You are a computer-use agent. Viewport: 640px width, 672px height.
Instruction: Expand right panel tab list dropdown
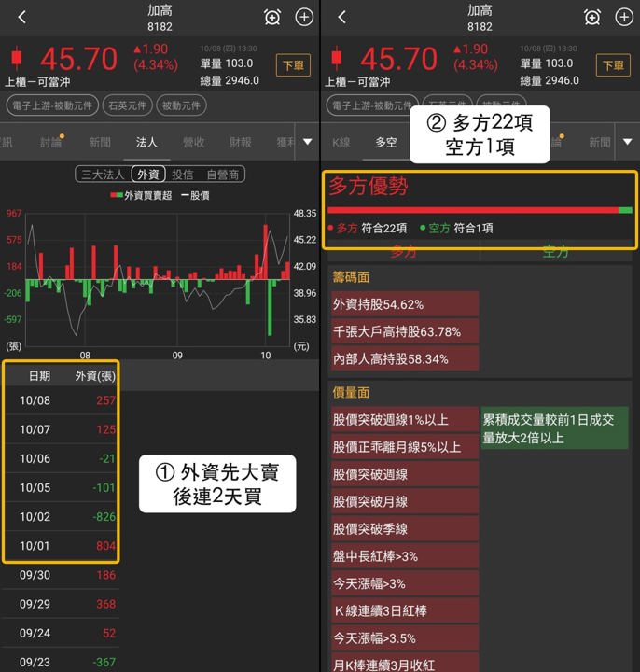click(628, 142)
